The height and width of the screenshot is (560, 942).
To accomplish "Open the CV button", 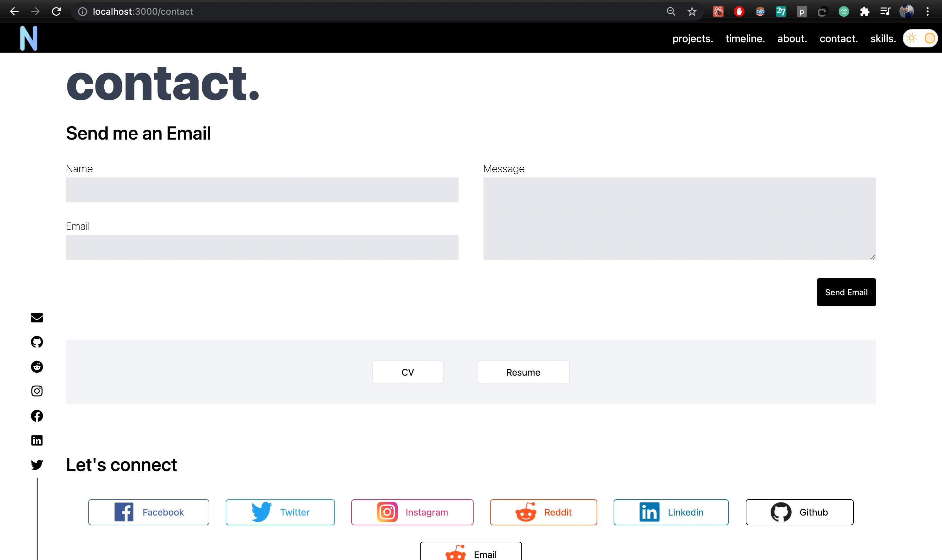I will pos(408,372).
